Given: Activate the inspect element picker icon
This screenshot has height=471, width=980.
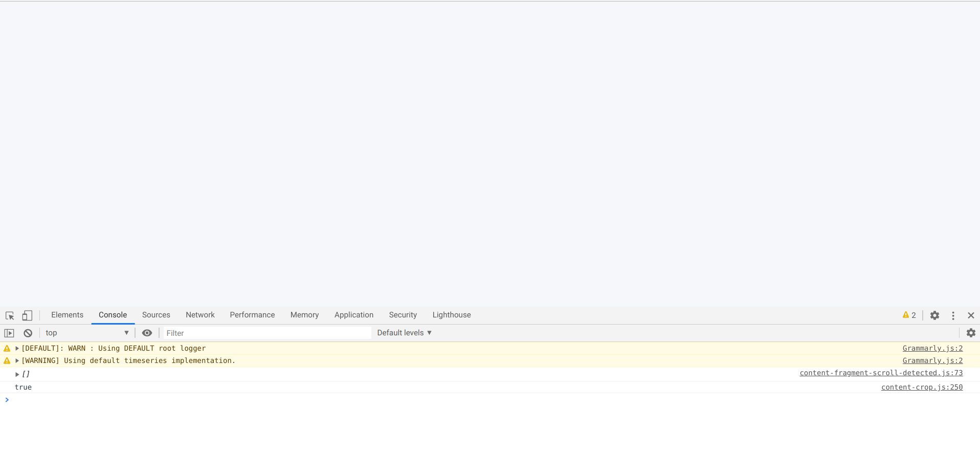Looking at the screenshot, I should point(10,315).
